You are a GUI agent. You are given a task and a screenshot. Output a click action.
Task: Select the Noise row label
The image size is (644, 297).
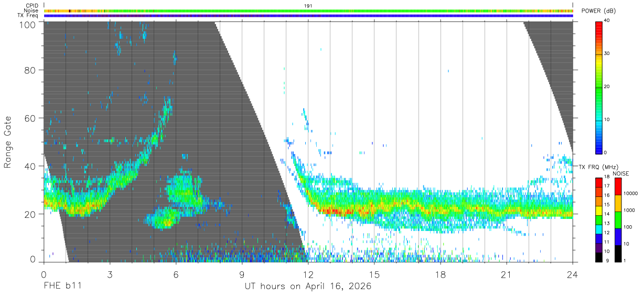31,10
